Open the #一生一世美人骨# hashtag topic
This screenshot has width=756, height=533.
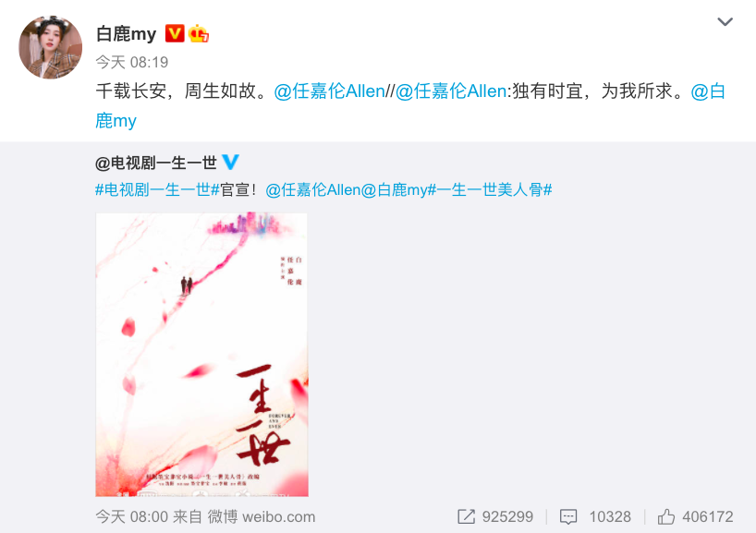pyautogui.click(x=490, y=190)
